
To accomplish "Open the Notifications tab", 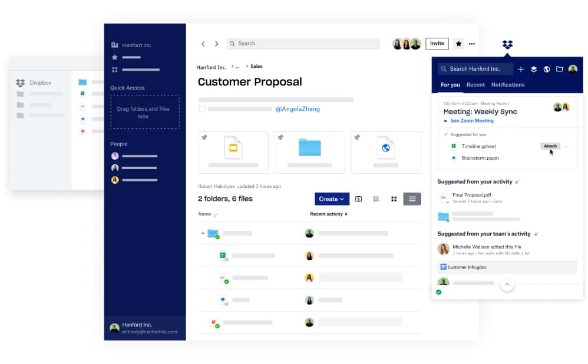I will (508, 85).
